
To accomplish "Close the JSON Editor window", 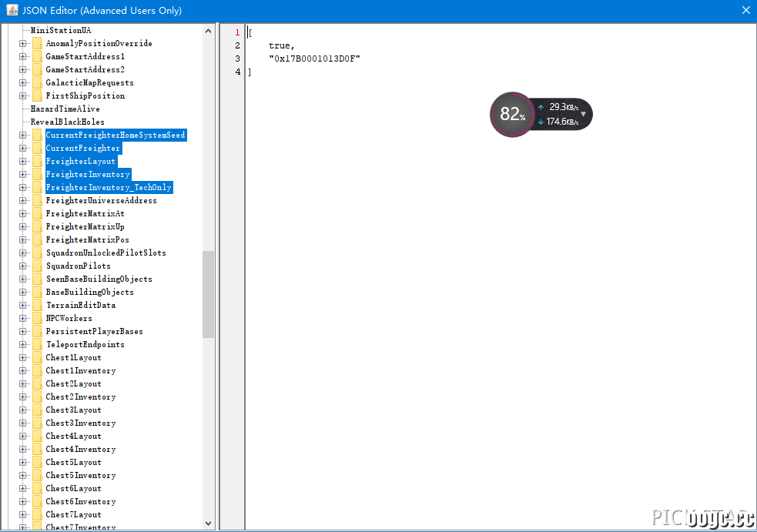I will [x=746, y=10].
